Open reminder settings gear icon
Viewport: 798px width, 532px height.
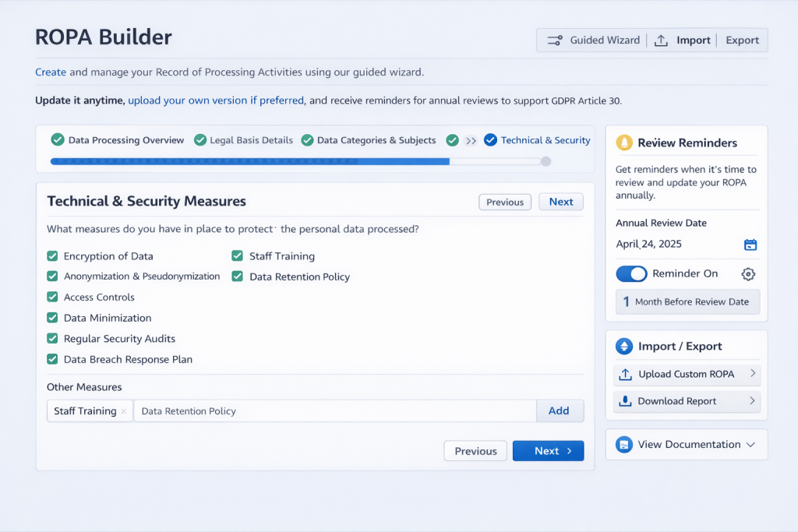tap(748, 274)
